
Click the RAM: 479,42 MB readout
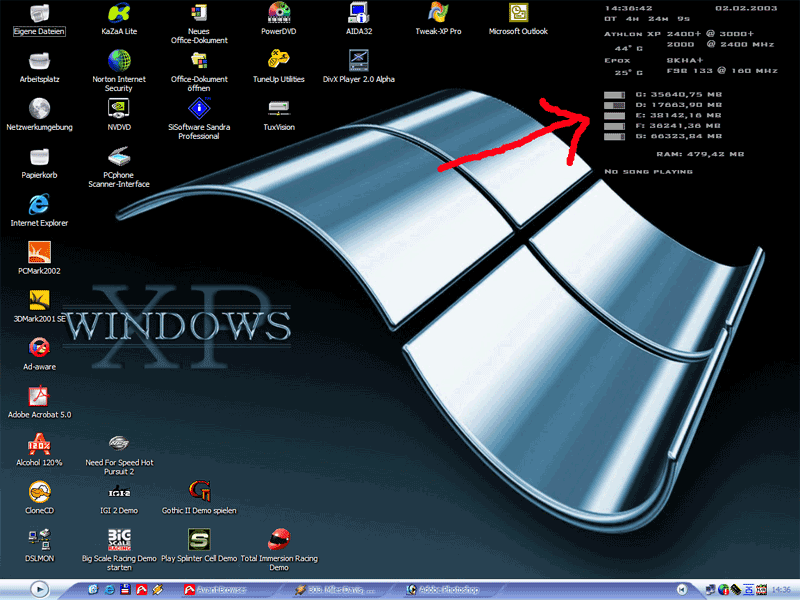tap(699, 154)
